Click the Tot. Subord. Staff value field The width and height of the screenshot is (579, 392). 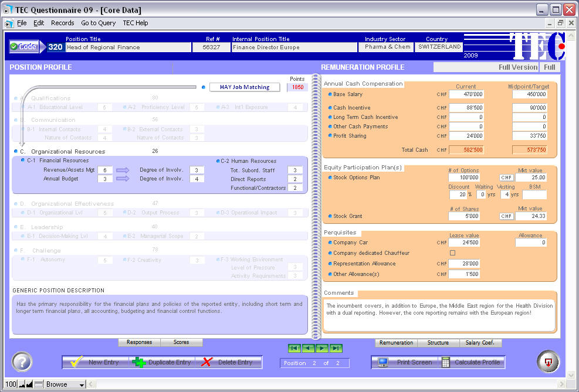point(295,171)
